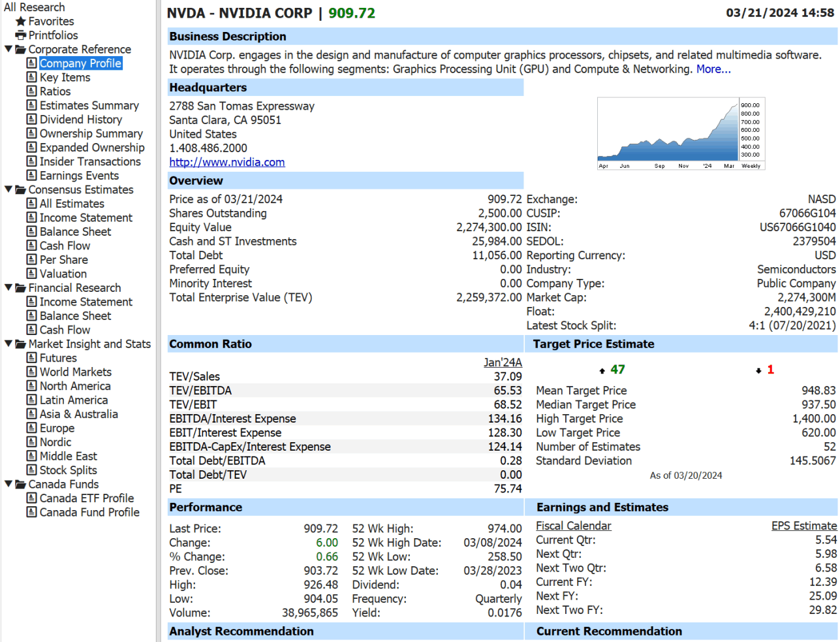This screenshot has height=642, width=840.
Task: Open Valuation under Consensus Estimates
Action: pyautogui.click(x=63, y=274)
